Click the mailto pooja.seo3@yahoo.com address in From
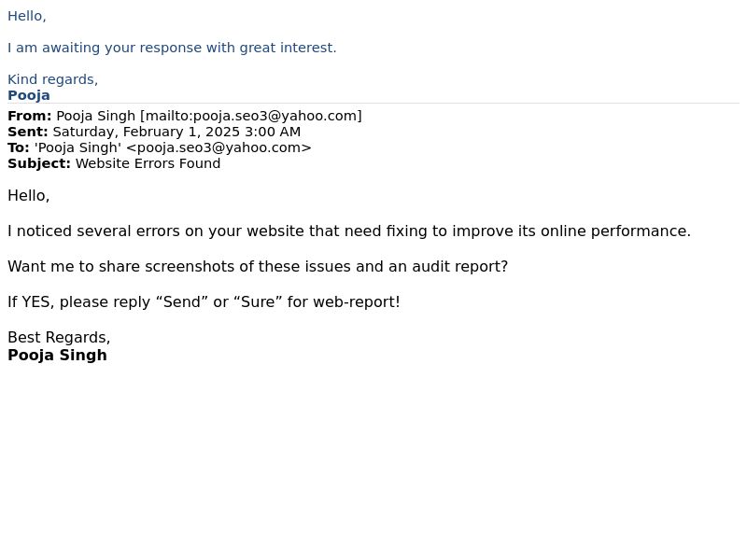Image resolution: width=747 pixels, height=560 pixels. point(251,116)
